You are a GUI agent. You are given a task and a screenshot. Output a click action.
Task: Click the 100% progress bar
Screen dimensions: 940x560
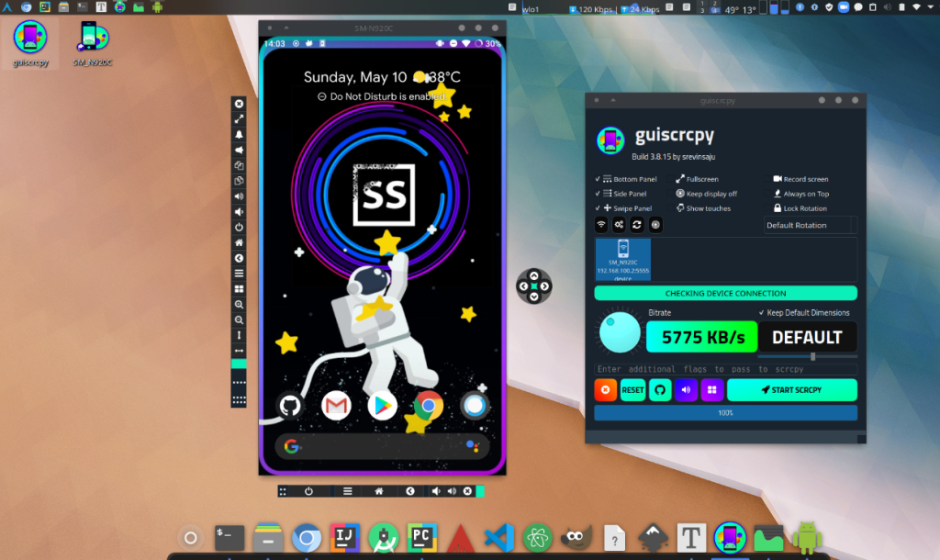click(x=725, y=413)
